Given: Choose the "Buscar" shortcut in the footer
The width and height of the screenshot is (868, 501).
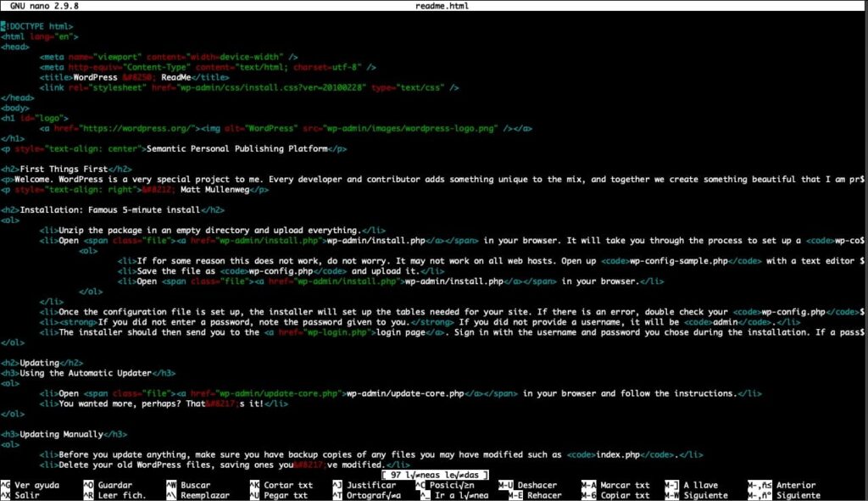Looking at the screenshot, I should click(196, 485).
